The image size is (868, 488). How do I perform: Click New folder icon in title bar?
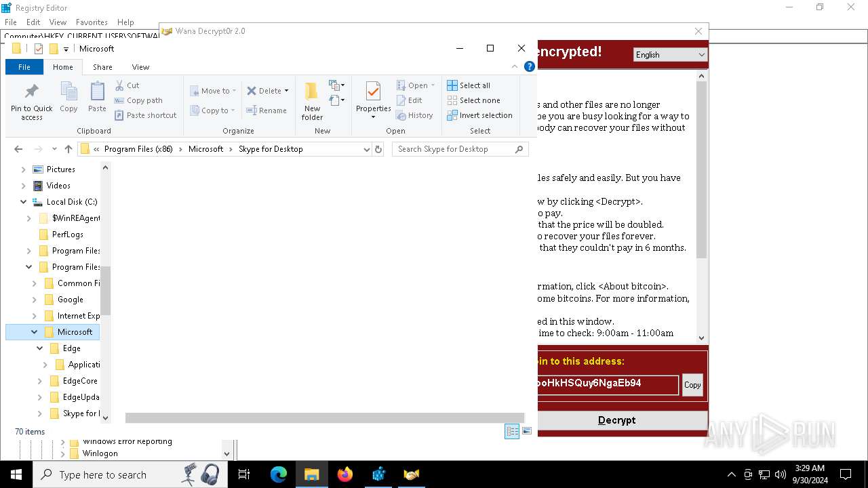[x=54, y=49]
